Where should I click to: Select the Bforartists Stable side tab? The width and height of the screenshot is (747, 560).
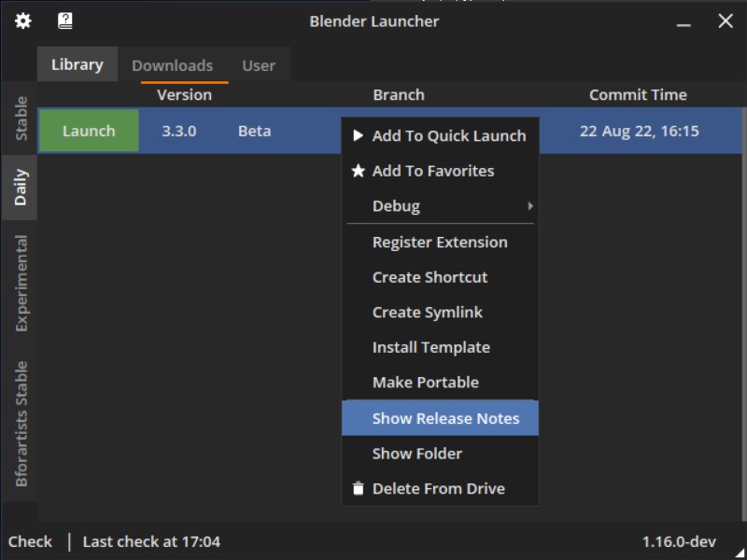[21, 424]
